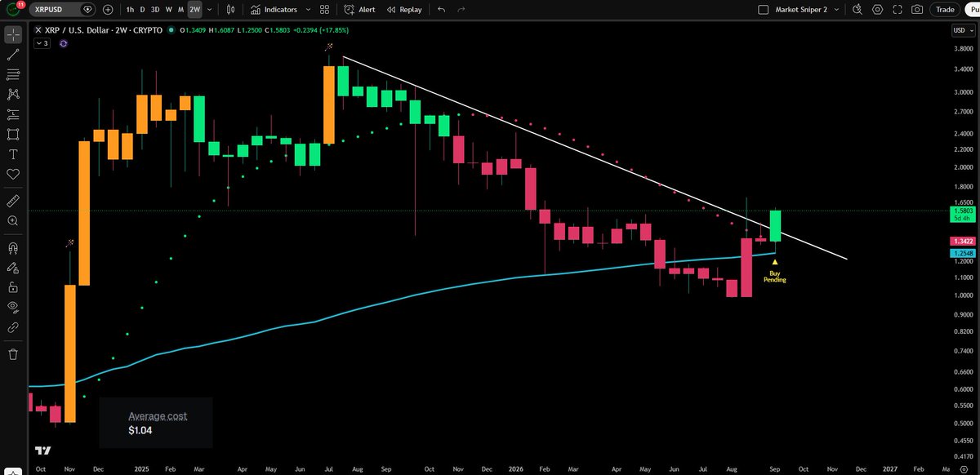The height and width of the screenshot is (475, 980).
Task: Switch to D timeframe
Action: pyautogui.click(x=144, y=10)
